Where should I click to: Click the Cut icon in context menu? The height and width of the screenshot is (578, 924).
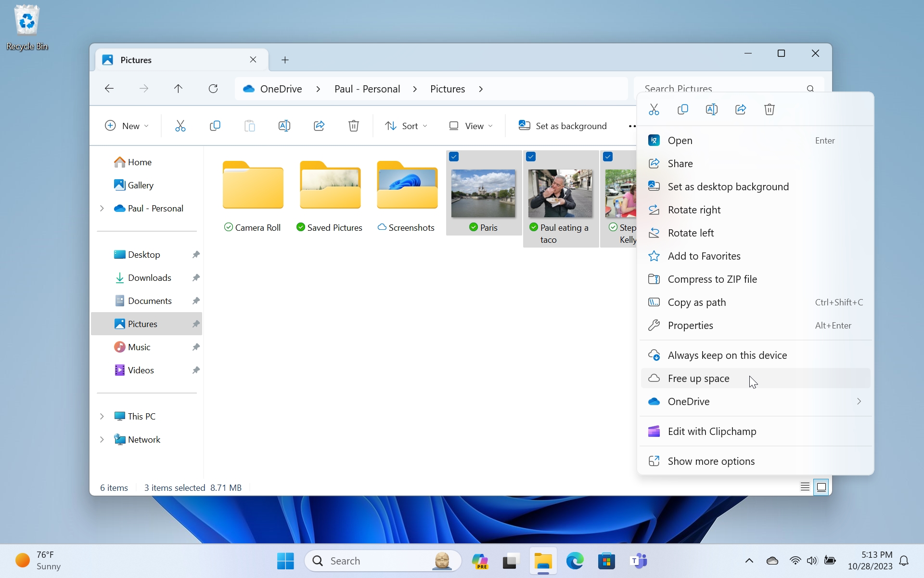654,109
